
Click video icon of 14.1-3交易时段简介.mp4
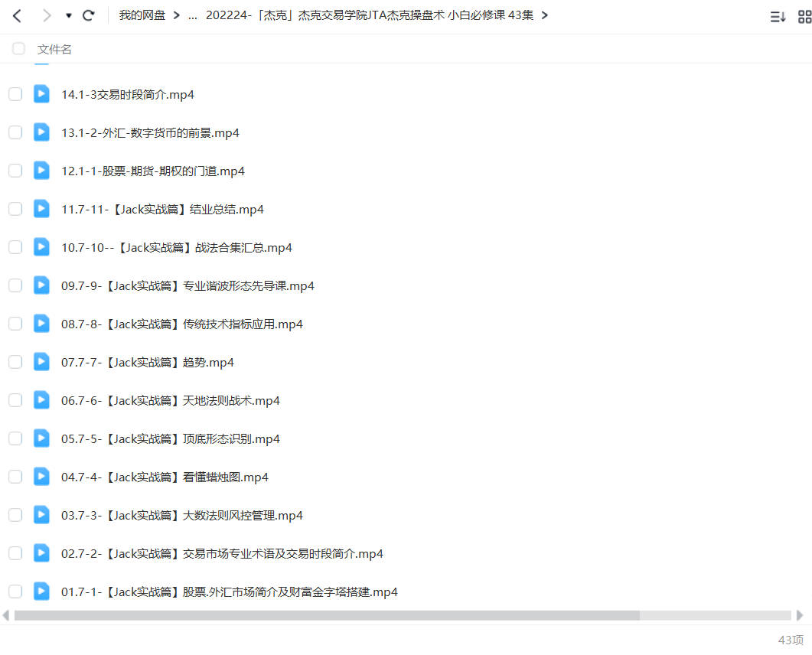click(41, 93)
